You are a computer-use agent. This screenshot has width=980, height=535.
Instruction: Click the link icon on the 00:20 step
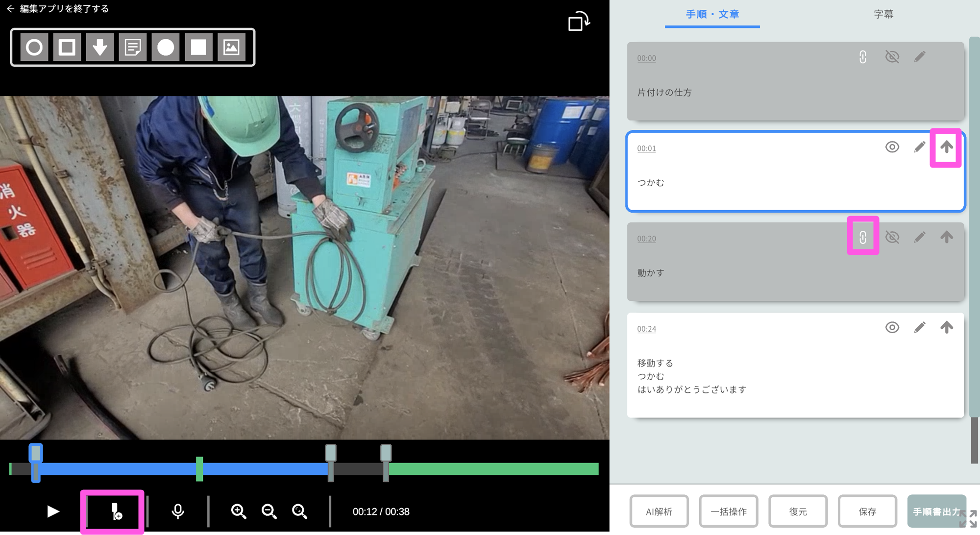tap(863, 238)
